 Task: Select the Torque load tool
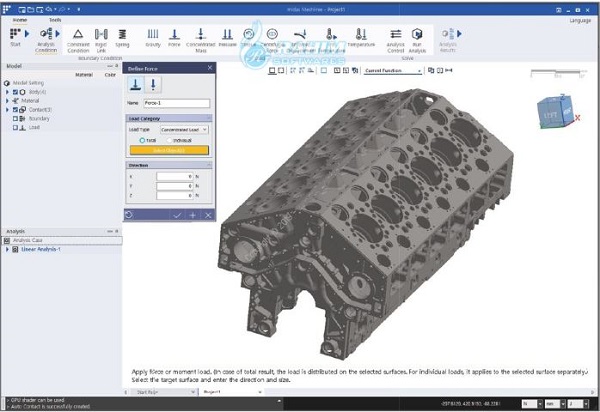pyautogui.click(x=249, y=38)
